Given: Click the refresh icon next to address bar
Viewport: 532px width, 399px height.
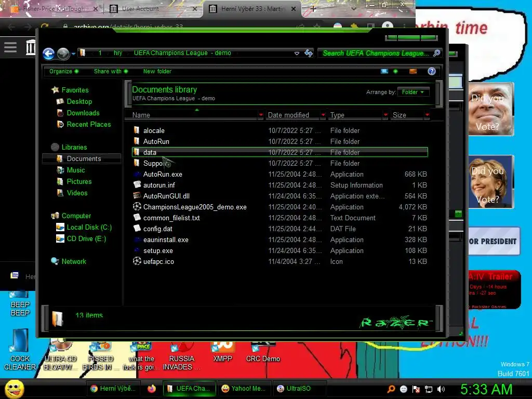Looking at the screenshot, I should (x=309, y=54).
